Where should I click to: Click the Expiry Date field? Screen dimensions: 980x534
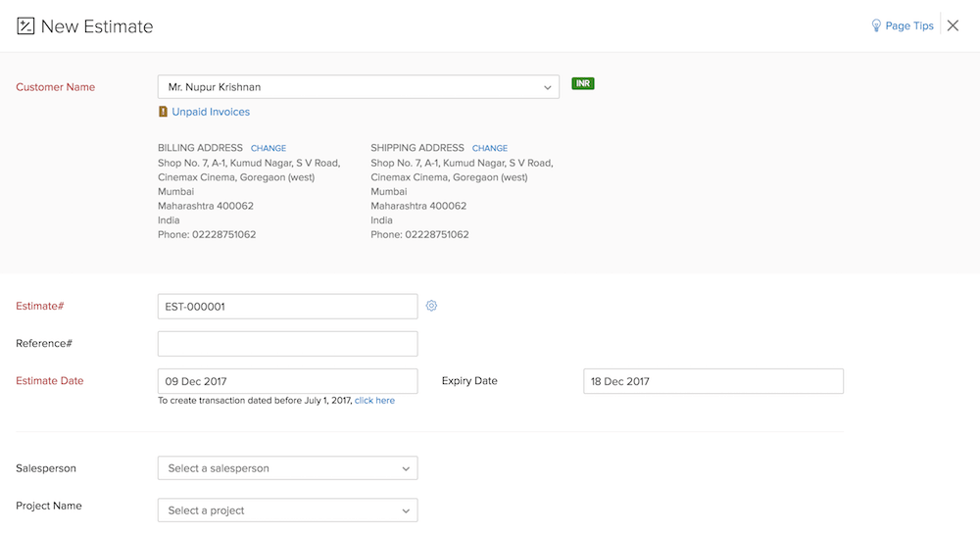[x=712, y=381]
